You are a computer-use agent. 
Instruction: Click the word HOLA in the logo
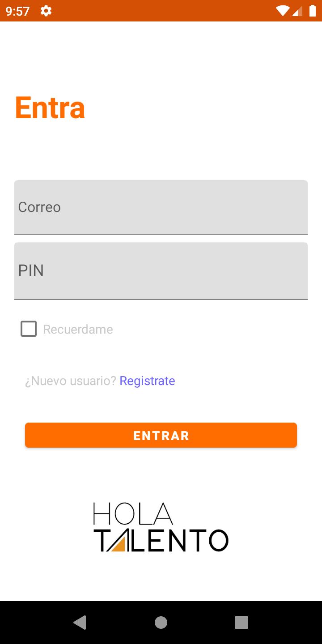[x=133, y=513]
